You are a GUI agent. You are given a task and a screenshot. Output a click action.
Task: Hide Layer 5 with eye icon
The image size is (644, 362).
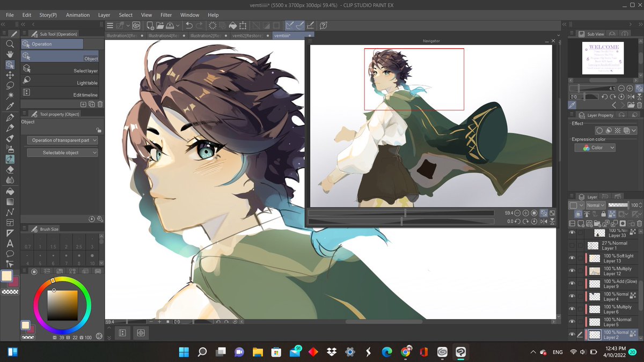(x=572, y=322)
